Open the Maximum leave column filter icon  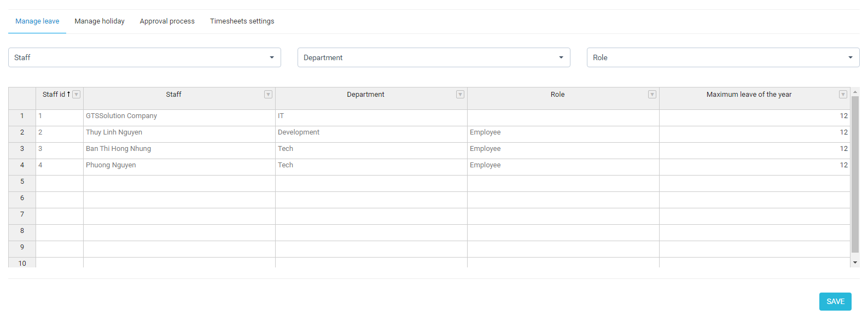tap(843, 95)
